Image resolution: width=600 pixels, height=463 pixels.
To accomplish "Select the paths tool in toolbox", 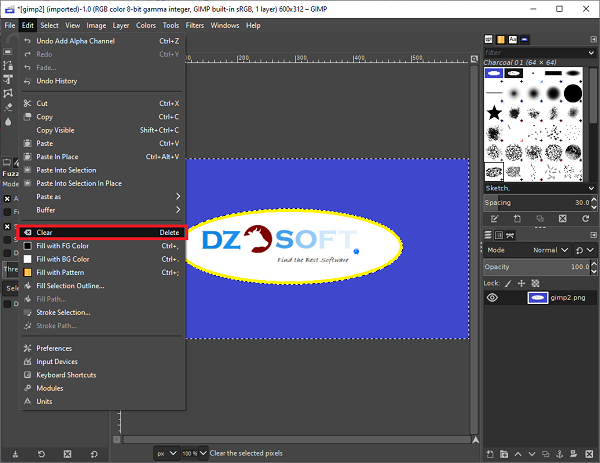I will coord(8,66).
